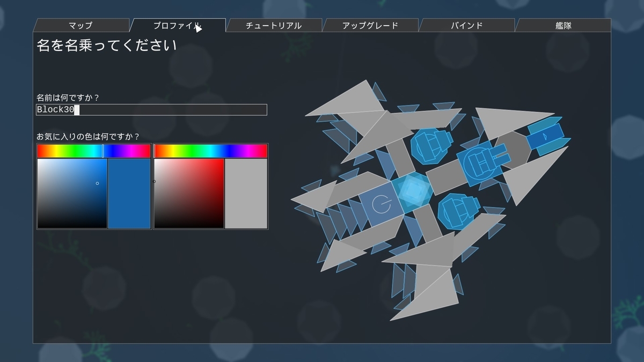This screenshot has height=362, width=644.
Task: Click the gray color preview swatch
Action: click(x=246, y=193)
